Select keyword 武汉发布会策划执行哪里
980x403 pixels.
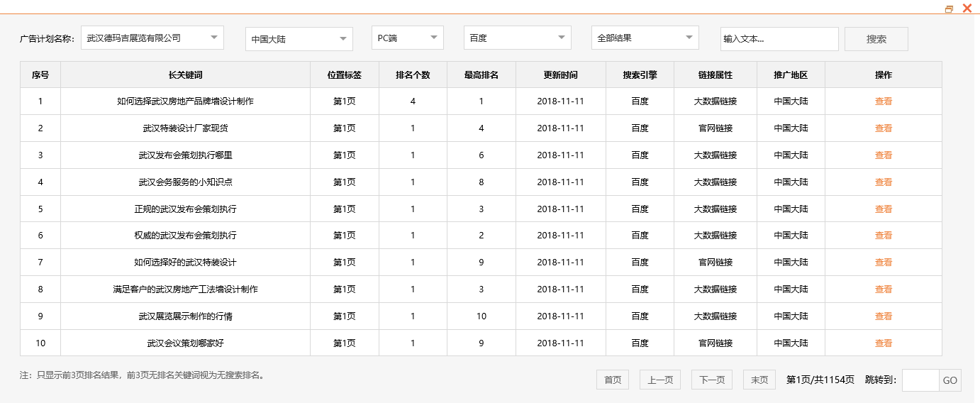185,155
